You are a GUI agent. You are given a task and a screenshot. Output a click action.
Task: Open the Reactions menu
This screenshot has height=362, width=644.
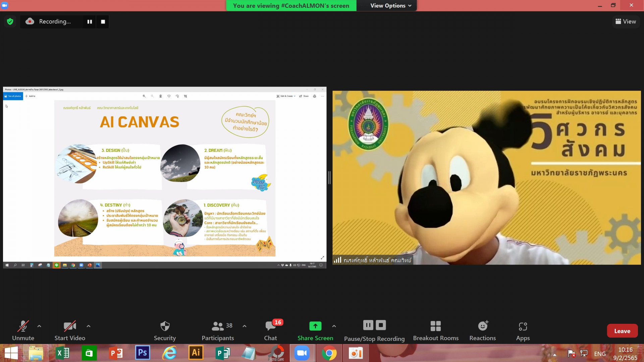(483, 330)
